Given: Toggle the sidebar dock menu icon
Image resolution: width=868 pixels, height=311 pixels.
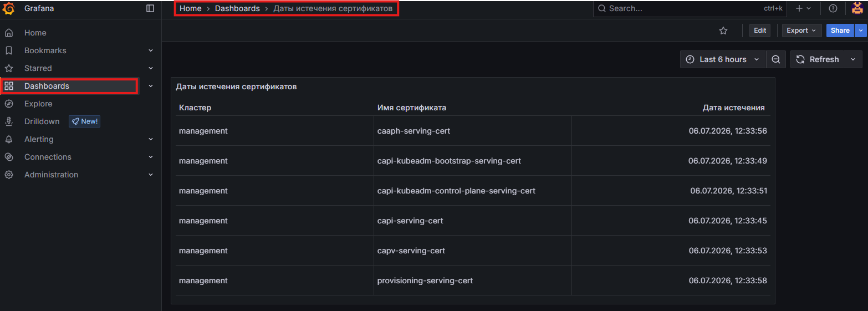Looking at the screenshot, I should click(x=150, y=8).
